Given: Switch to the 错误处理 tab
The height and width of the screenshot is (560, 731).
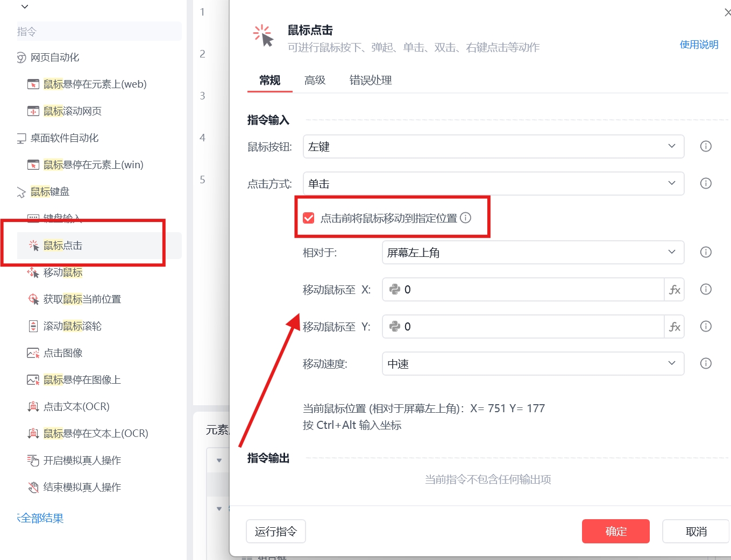Looking at the screenshot, I should point(370,81).
